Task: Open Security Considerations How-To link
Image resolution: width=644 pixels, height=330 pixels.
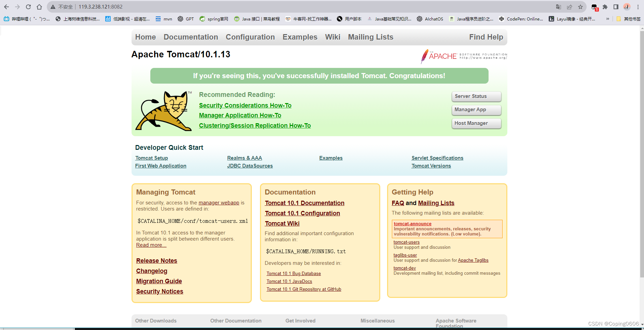Action: [x=245, y=105]
